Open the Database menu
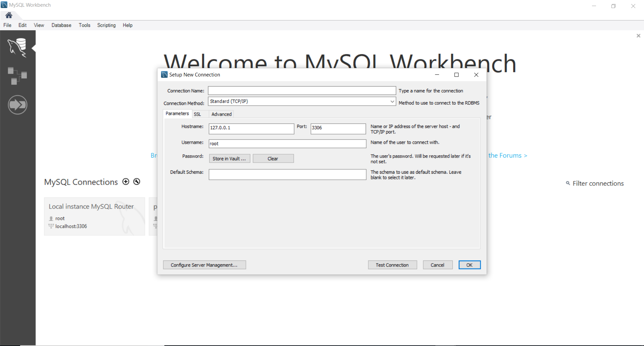 pyautogui.click(x=61, y=25)
